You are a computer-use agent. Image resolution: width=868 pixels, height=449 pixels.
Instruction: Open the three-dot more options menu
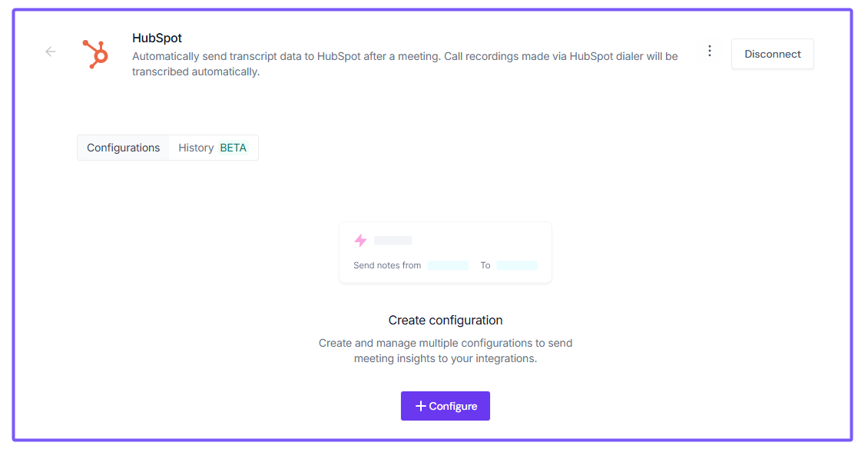click(709, 51)
